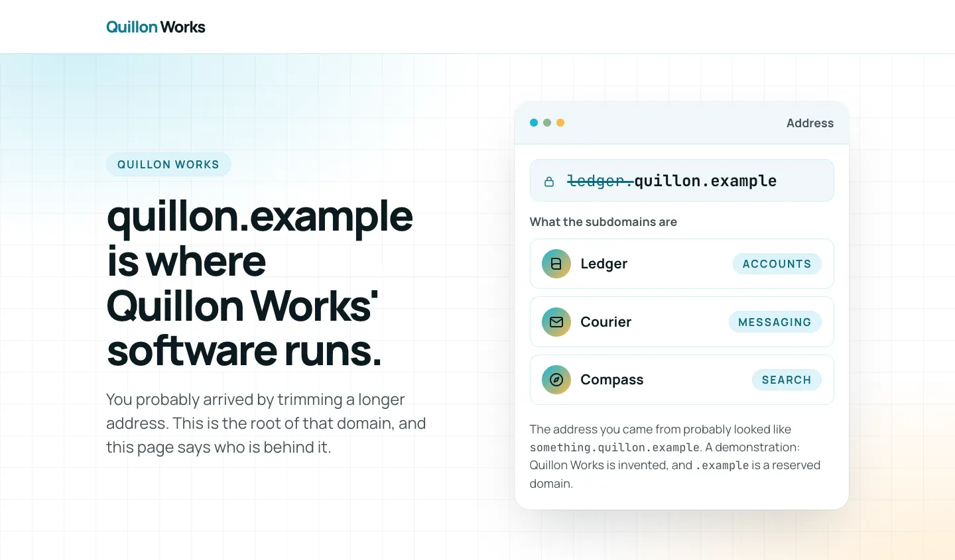Click paragraph 'You probably arrived by trimming'

(266, 423)
